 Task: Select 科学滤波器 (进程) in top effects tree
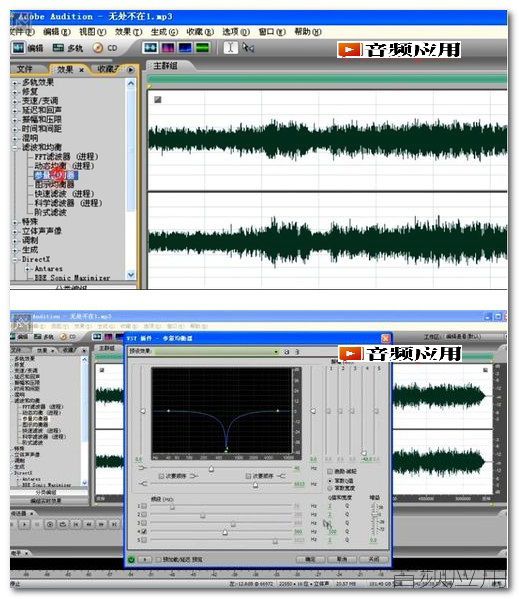[x=68, y=203]
